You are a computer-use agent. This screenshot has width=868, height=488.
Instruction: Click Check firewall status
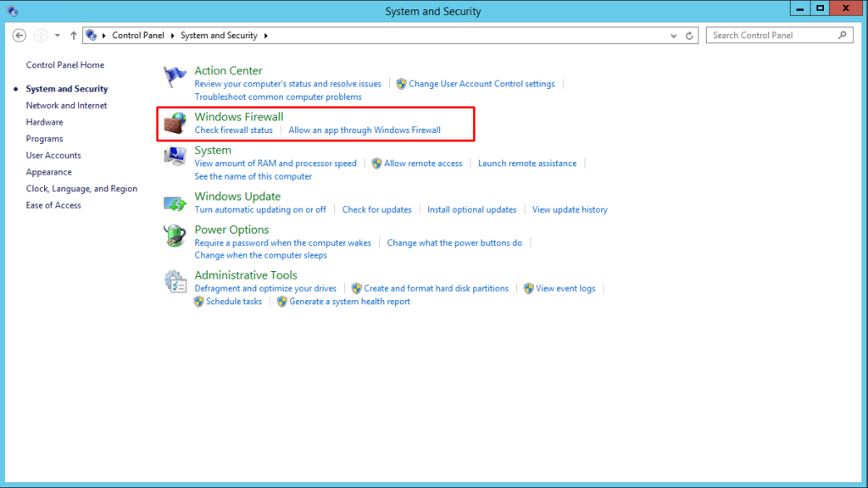(x=234, y=130)
